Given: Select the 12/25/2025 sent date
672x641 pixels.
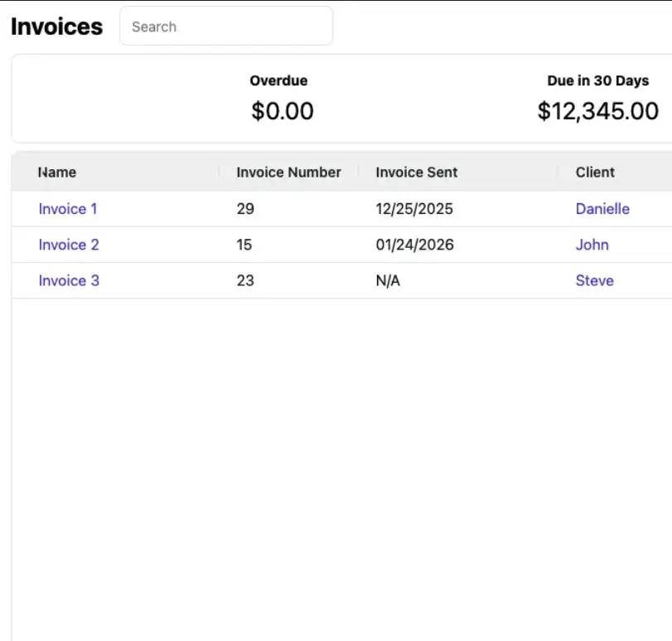Looking at the screenshot, I should click(414, 209).
